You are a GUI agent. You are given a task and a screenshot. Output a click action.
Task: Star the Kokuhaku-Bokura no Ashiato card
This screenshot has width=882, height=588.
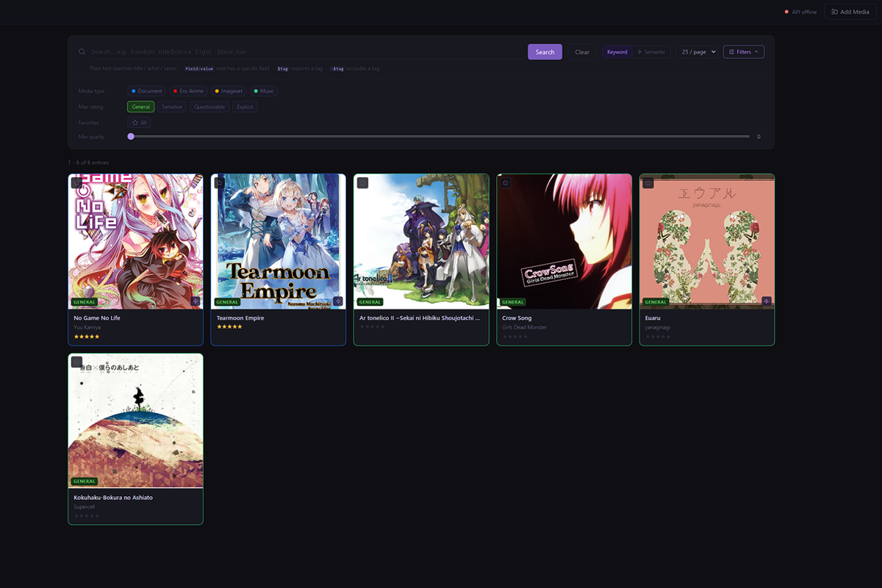(77, 362)
